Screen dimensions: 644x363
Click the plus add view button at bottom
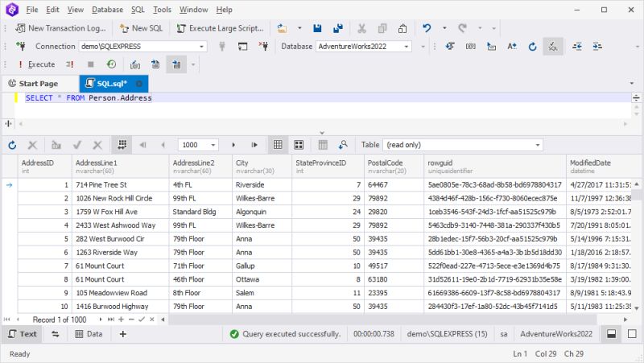(123, 334)
